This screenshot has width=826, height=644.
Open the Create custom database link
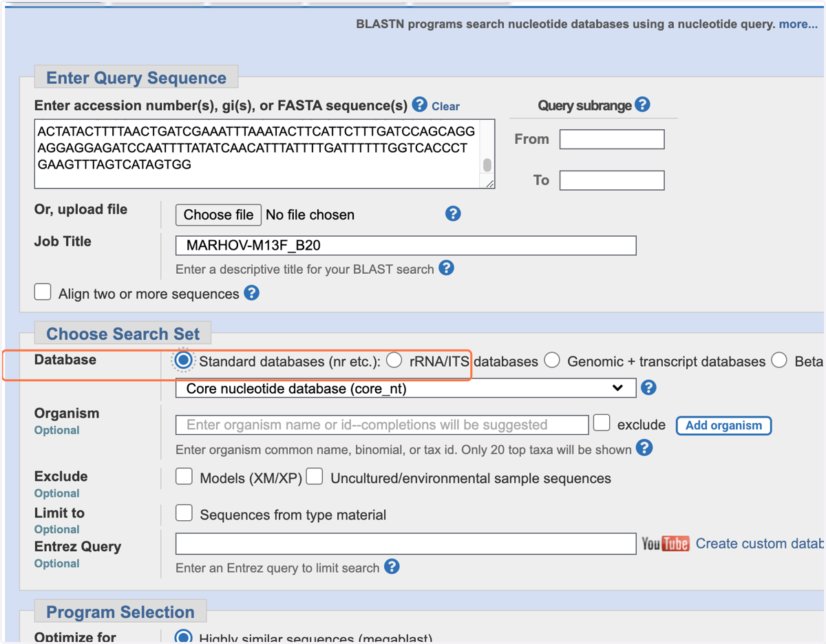pos(759,544)
